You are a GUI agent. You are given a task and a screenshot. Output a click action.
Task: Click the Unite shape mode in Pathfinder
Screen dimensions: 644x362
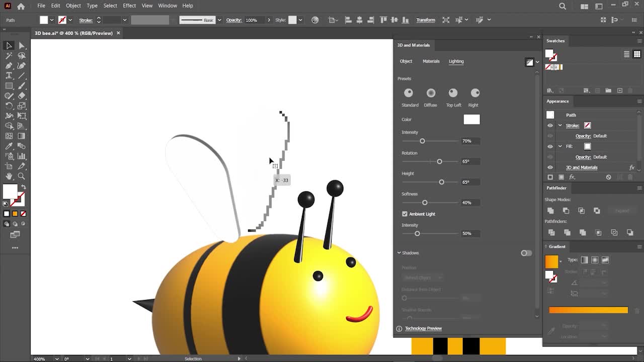(550, 211)
